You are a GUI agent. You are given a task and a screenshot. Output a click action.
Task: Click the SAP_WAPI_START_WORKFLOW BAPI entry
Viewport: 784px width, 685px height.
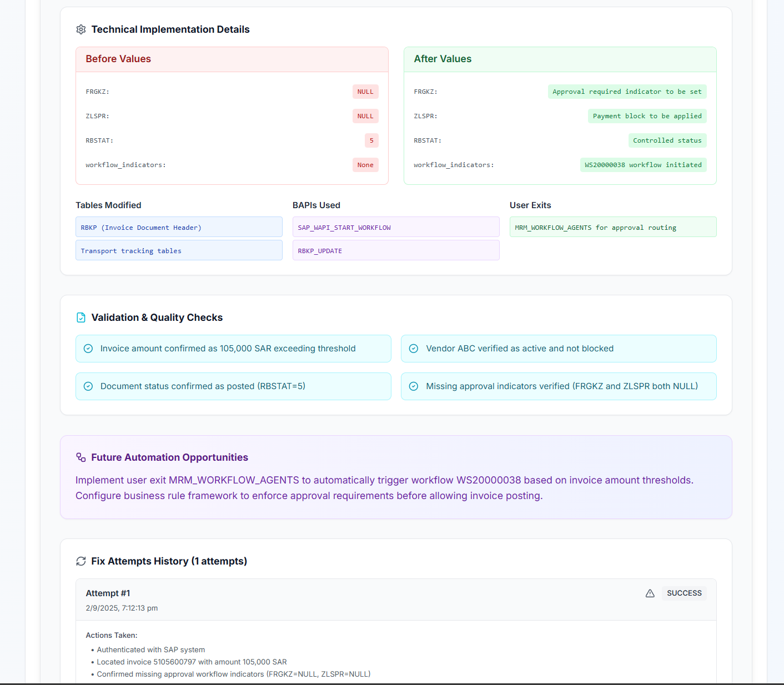point(396,227)
